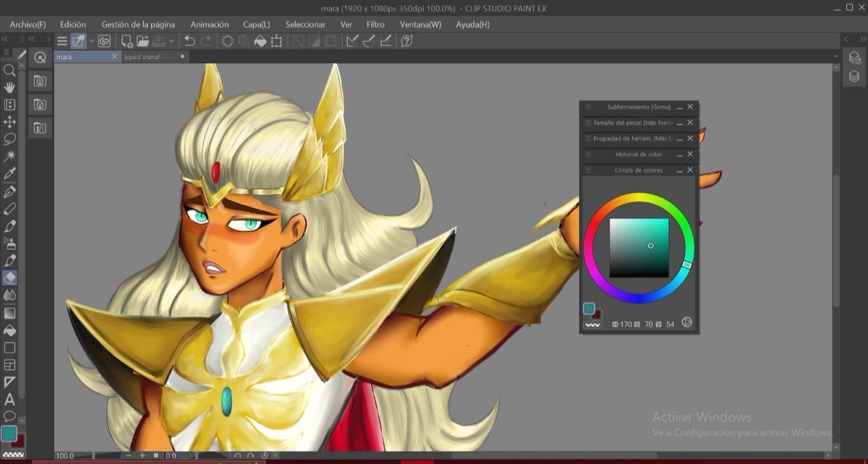Select the Ruler tool
868x464 pixels.
pyautogui.click(x=9, y=382)
